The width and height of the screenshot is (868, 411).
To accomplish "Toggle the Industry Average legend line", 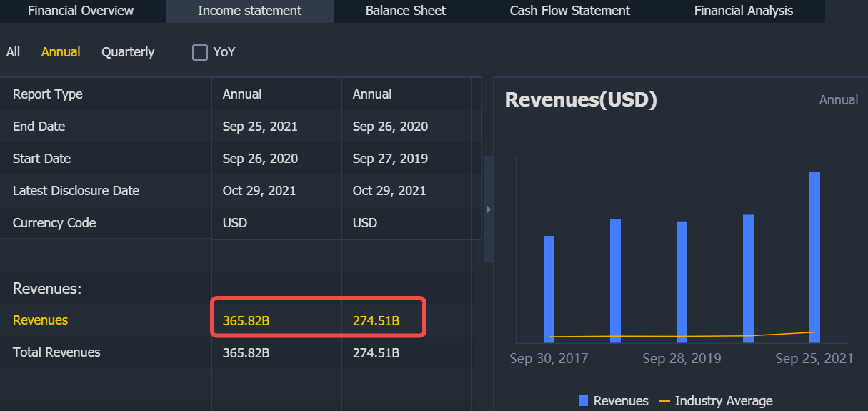I will point(664,401).
